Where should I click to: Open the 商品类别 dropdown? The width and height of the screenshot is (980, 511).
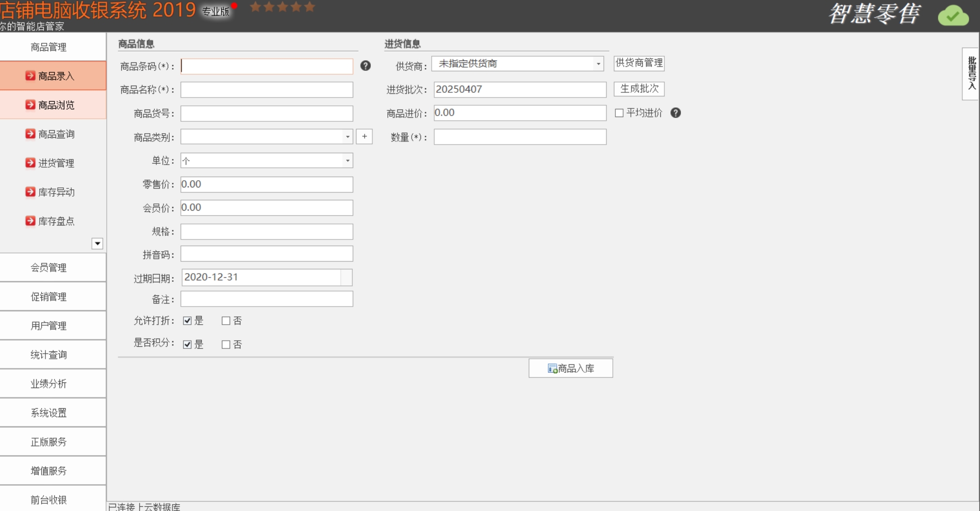coord(347,137)
